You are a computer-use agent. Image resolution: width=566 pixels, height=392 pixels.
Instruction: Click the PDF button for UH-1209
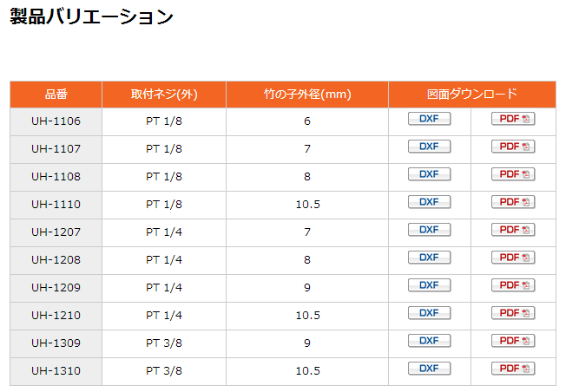click(x=513, y=285)
